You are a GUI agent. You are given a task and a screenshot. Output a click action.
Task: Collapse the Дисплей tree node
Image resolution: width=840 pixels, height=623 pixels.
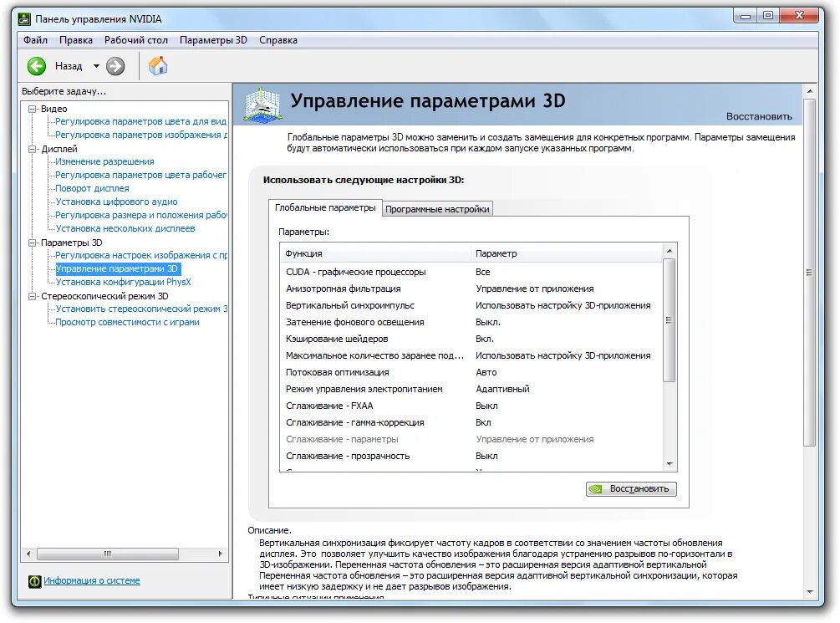click(x=32, y=149)
